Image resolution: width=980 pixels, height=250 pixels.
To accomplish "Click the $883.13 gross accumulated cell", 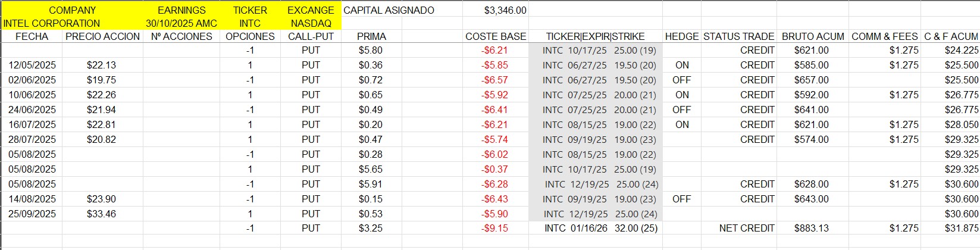I will tap(812, 228).
